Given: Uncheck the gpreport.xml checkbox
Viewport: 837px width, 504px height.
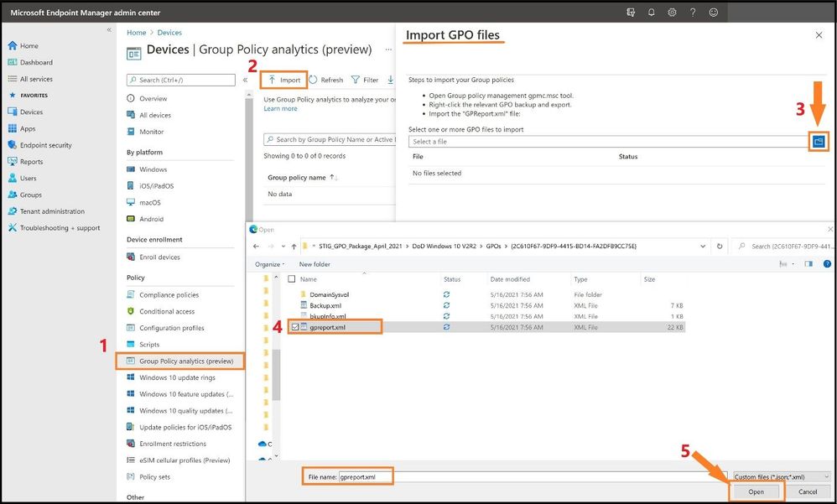Looking at the screenshot, I should (x=295, y=327).
